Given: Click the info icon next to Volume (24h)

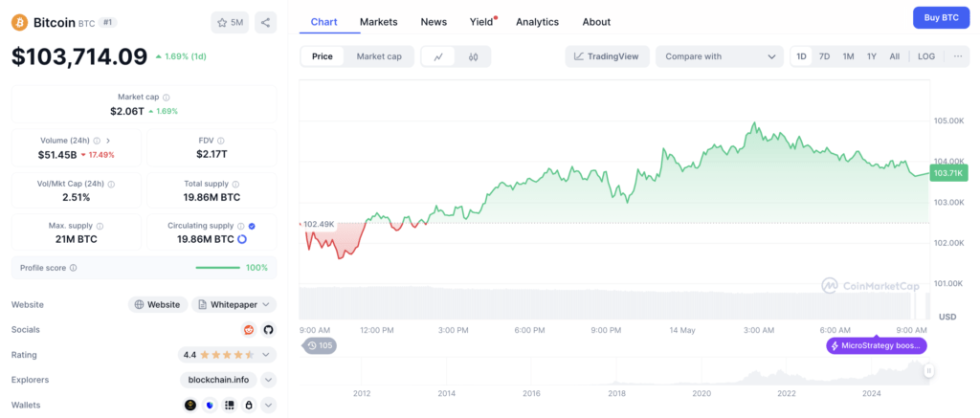Looking at the screenshot, I should pyautogui.click(x=97, y=141).
